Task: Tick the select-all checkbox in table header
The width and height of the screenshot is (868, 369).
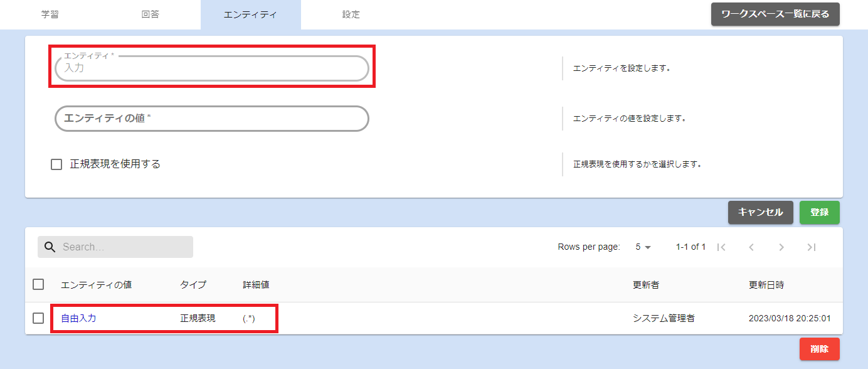Action: click(38, 284)
